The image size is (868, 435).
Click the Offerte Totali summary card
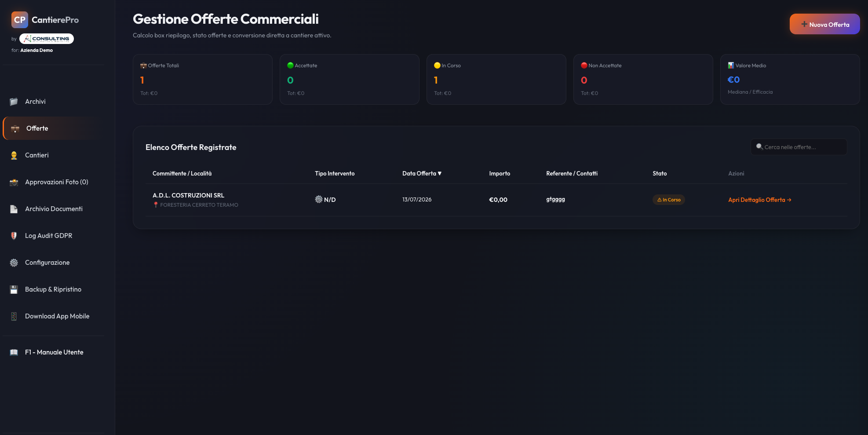pyautogui.click(x=203, y=79)
